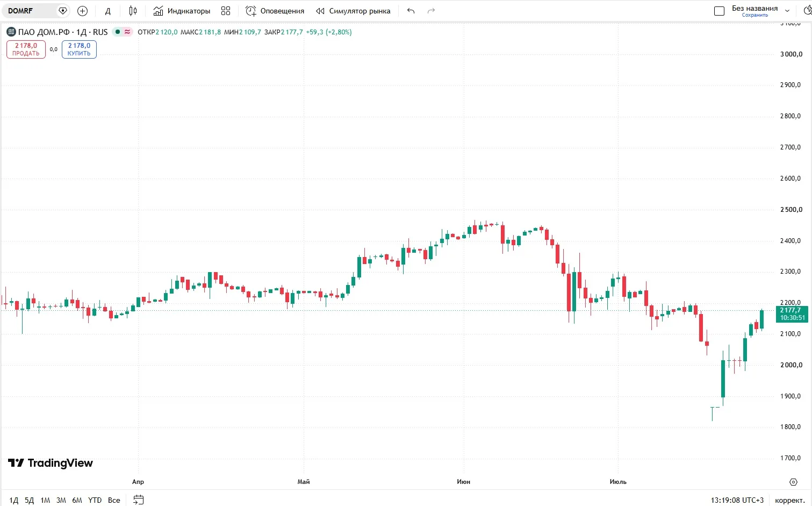Open indicator templates grid icon
Viewport: 812px width, 506px height.
pyautogui.click(x=226, y=11)
